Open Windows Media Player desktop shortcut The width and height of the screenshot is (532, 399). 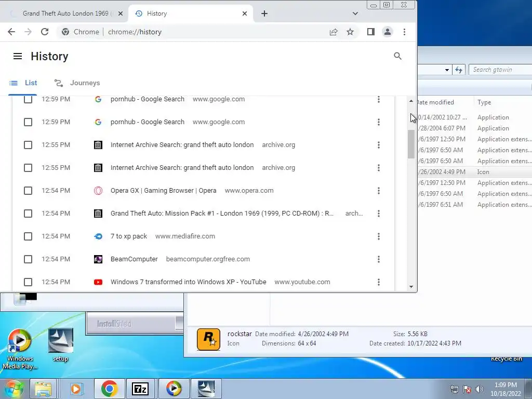point(20,349)
